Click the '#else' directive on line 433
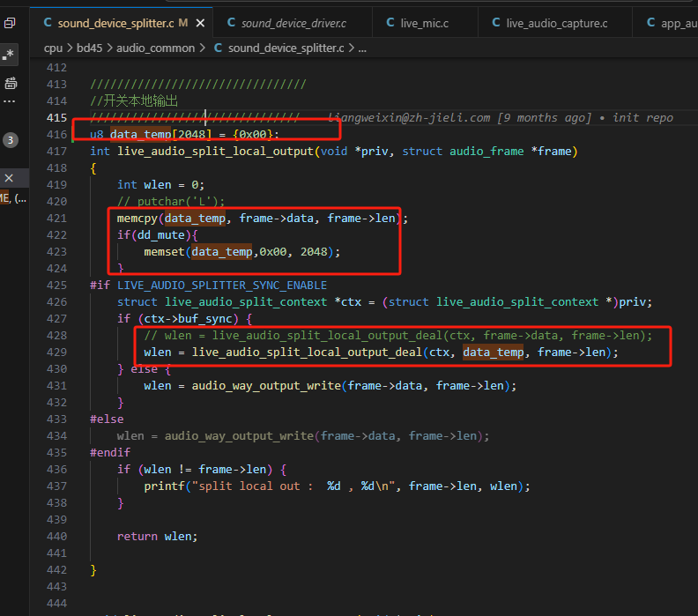Screen dimensions: 698x616 click(107, 419)
